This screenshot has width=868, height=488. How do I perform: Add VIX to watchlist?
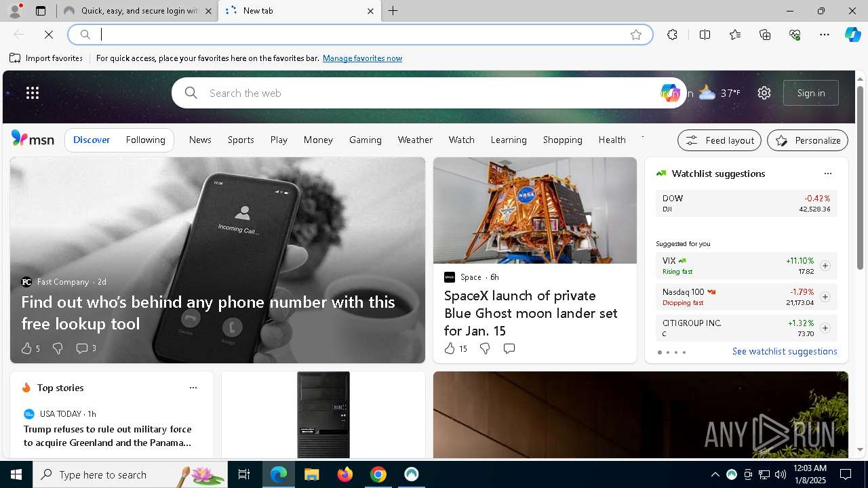pos(825,266)
